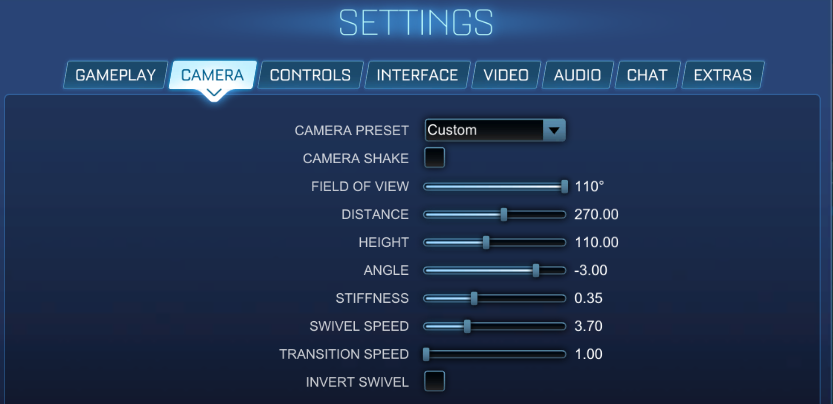Click the Angle slider handle

coord(536,270)
